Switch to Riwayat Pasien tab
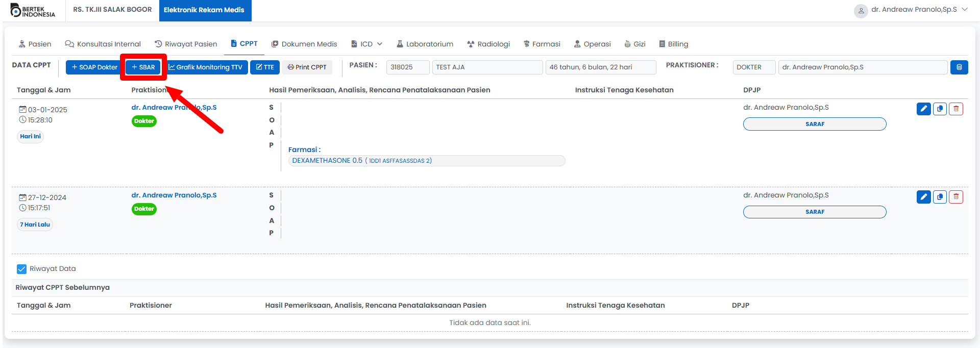 pyautogui.click(x=186, y=44)
